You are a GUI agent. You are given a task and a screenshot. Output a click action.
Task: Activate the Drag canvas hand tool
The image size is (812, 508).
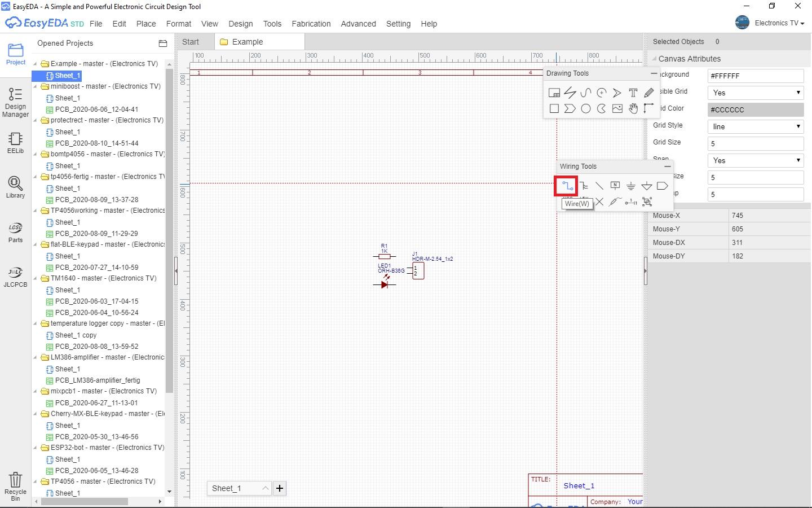[x=633, y=108]
